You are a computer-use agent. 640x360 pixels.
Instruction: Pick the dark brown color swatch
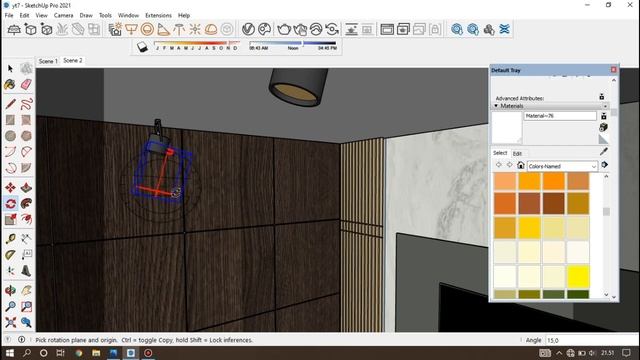[553, 203]
